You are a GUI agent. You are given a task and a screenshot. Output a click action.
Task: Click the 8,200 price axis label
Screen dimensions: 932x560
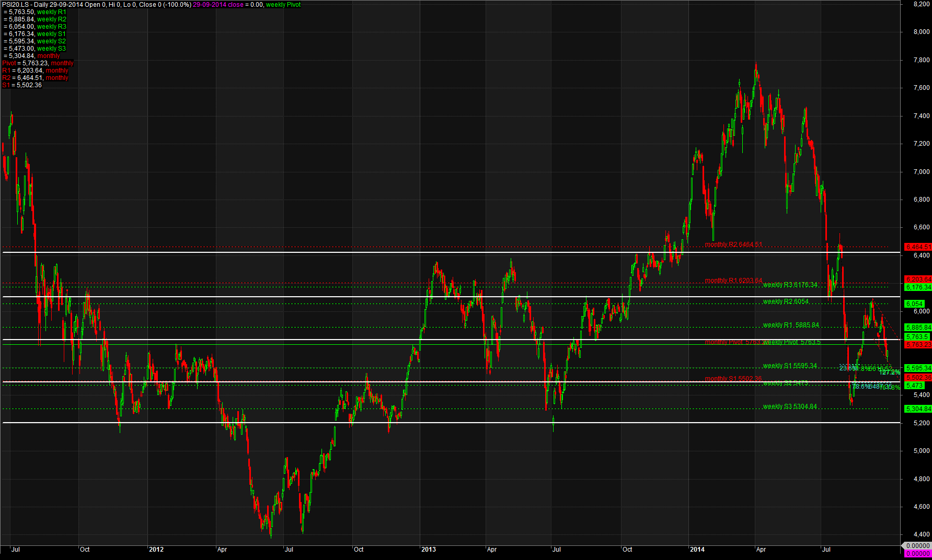click(x=922, y=4)
